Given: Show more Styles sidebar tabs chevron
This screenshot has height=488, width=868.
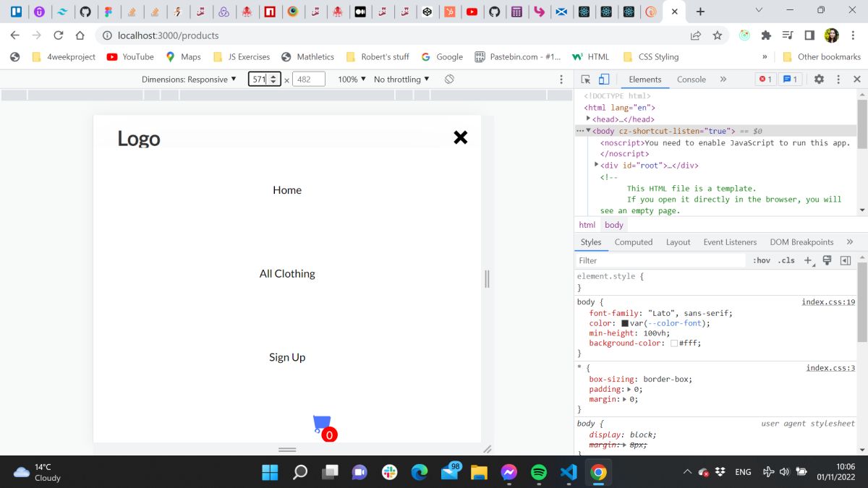Looking at the screenshot, I should tap(850, 242).
